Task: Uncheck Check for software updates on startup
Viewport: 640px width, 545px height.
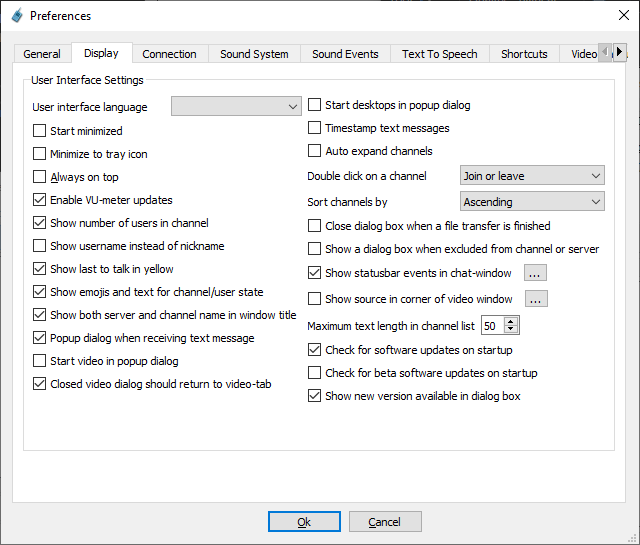Action: click(x=315, y=350)
